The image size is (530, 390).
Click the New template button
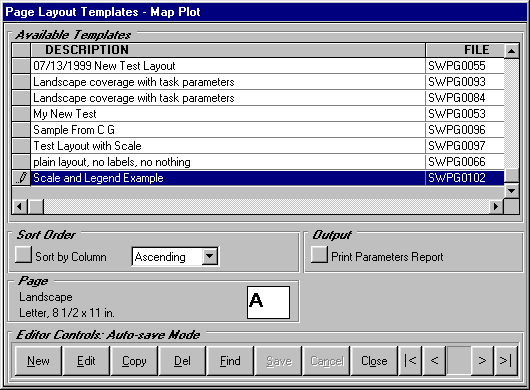click(38, 361)
